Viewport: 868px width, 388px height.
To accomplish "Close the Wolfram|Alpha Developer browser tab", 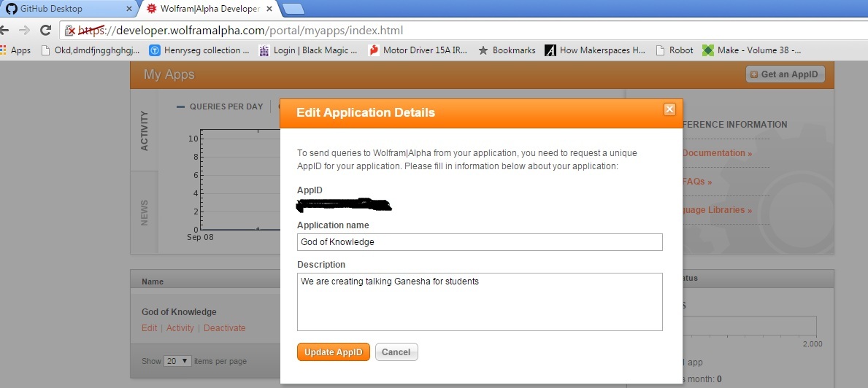I will (269, 9).
